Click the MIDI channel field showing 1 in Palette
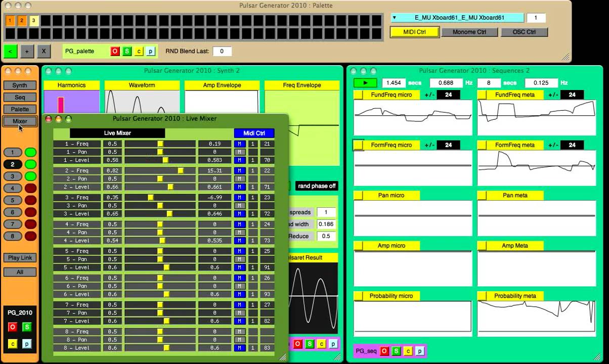This screenshot has height=364, width=609. point(536,18)
